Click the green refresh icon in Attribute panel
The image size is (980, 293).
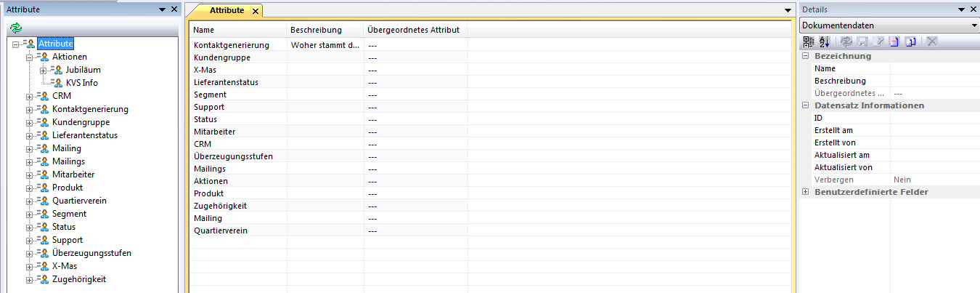(15, 28)
